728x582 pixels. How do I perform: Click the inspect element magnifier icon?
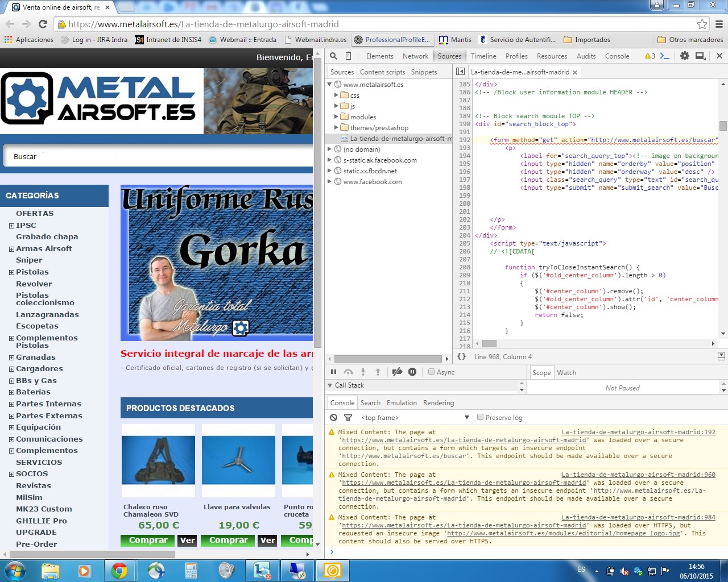[334, 56]
